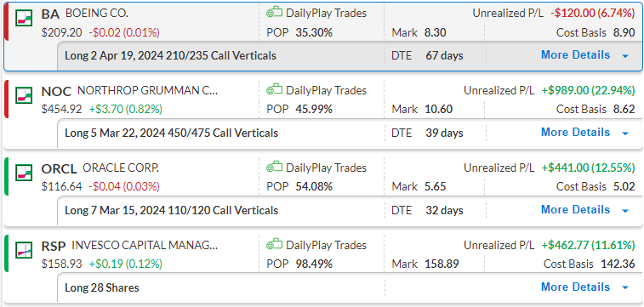The width and height of the screenshot is (644, 307).
Task: Click the ORCL chart icon
Action: click(x=24, y=173)
